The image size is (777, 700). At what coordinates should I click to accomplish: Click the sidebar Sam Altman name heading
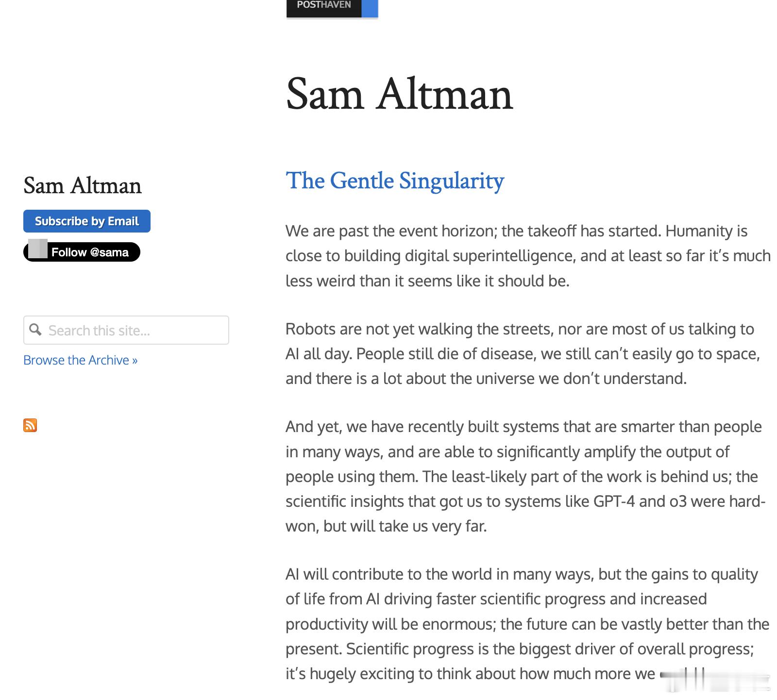click(83, 186)
